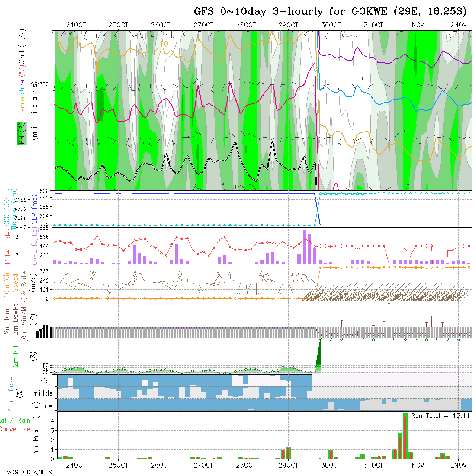Viewport: 476px width, 476px height.
Task: Click the 1NOV label on the bottom axis
Action: point(416,465)
